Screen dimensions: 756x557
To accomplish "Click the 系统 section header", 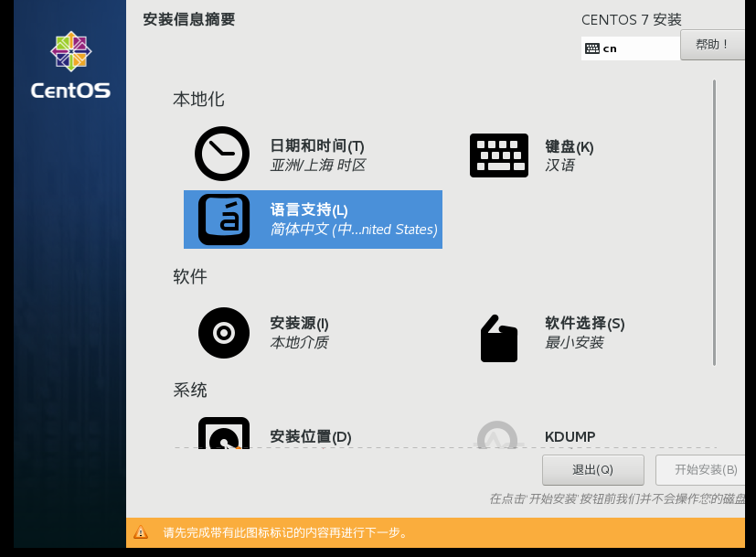I will click(x=189, y=391).
